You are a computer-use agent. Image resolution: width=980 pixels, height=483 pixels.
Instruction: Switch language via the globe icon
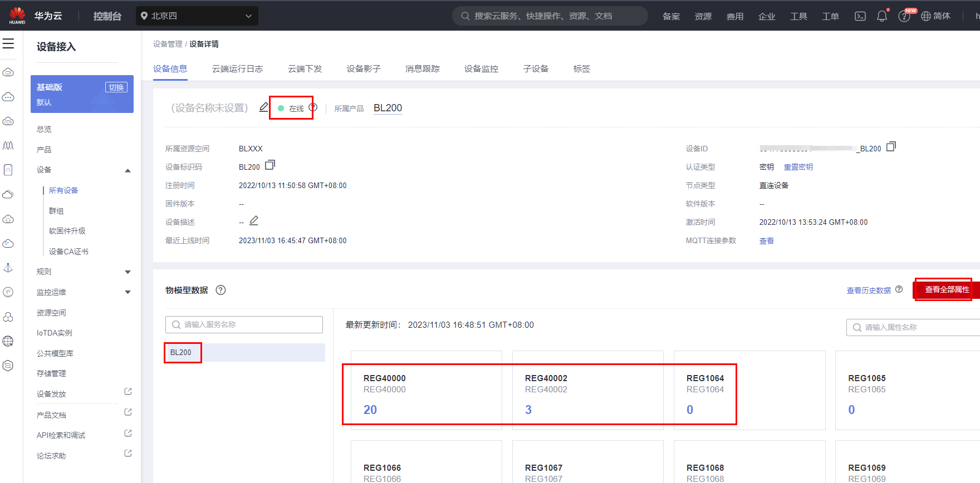point(926,16)
